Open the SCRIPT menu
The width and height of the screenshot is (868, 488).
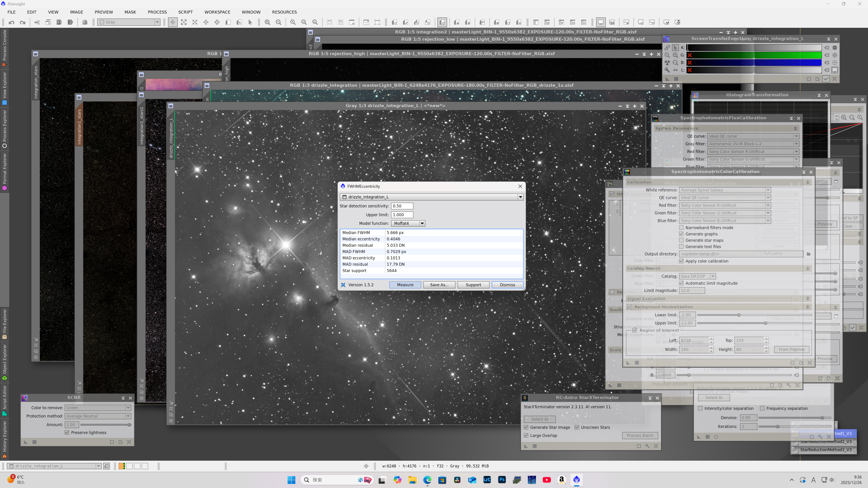coord(185,12)
